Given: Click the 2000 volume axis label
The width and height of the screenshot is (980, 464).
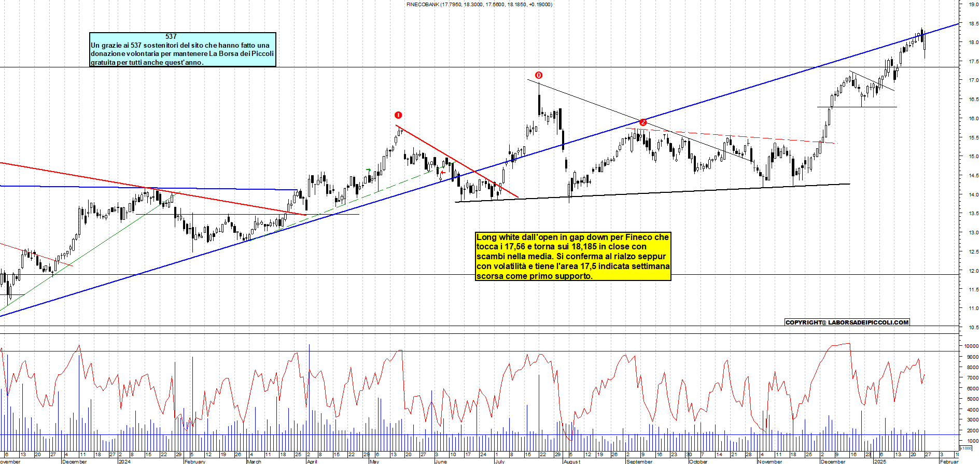Looking at the screenshot, I should pyautogui.click(x=973, y=431).
